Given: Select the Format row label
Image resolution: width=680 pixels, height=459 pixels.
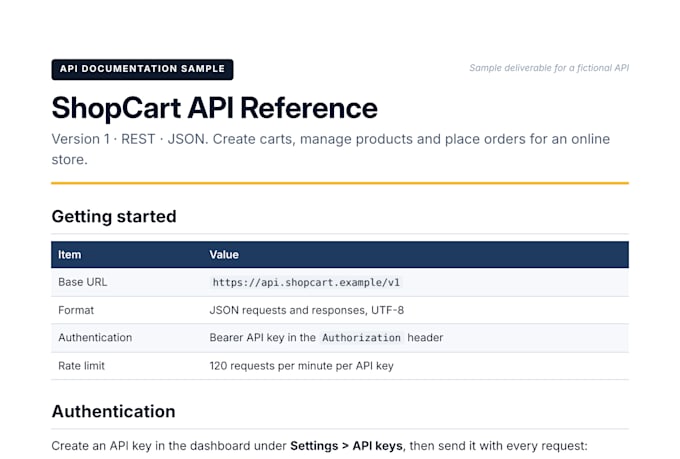Looking at the screenshot, I should [x=76, y=310].
